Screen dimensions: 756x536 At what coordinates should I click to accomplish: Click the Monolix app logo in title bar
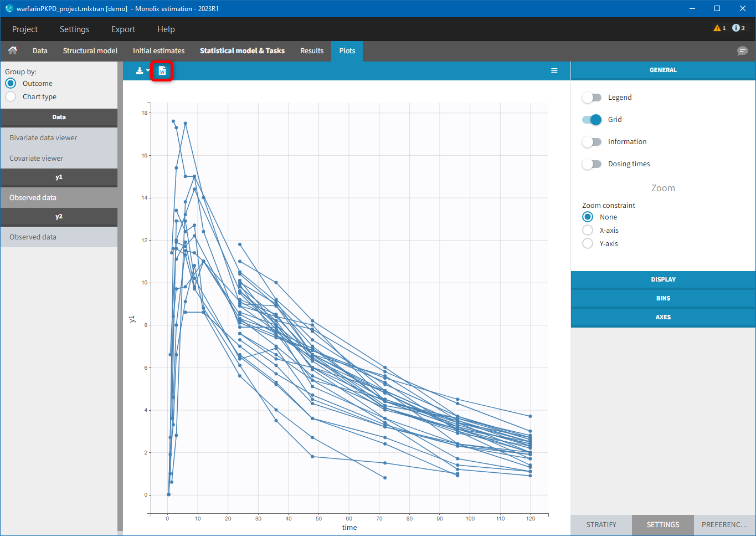point(9,8)
